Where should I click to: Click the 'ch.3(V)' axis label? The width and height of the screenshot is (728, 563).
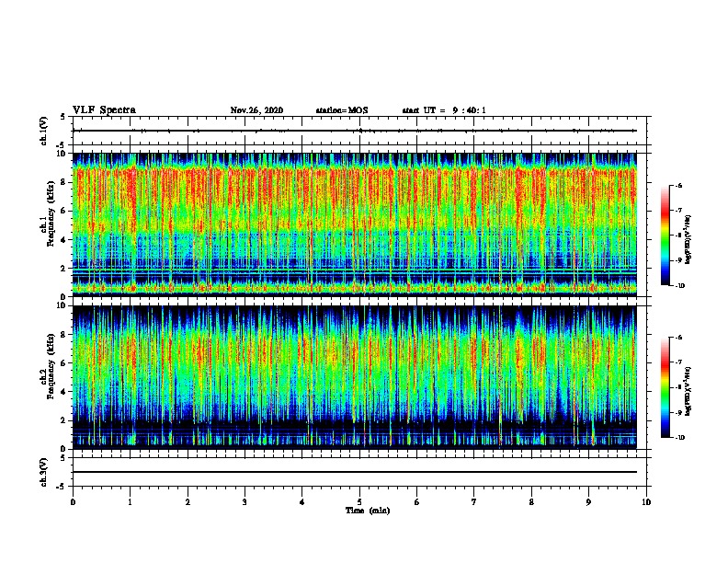(x=44, y=472)
